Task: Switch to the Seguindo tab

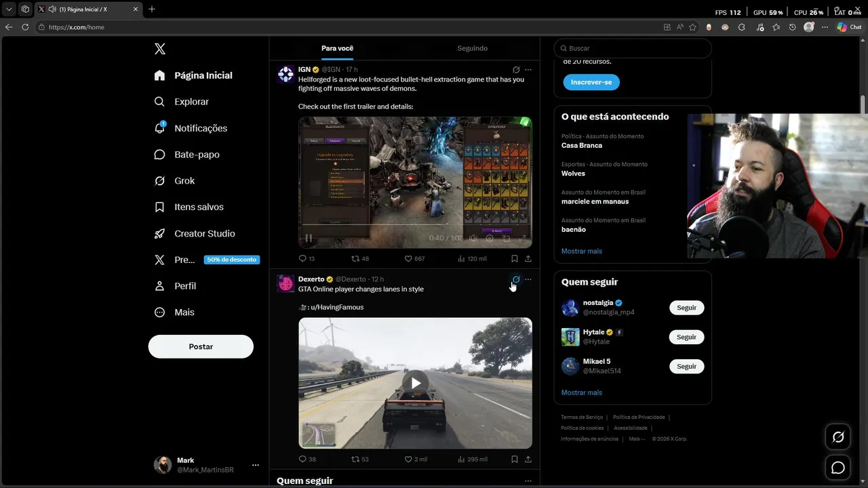Action: click(x=472, y=48)
